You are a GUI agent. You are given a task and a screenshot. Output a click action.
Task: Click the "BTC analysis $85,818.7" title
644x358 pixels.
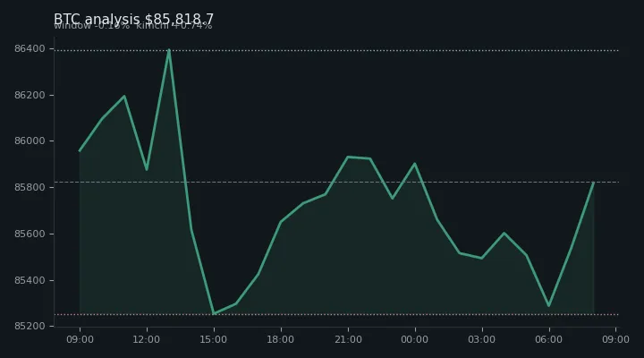(x=133, y=19)
